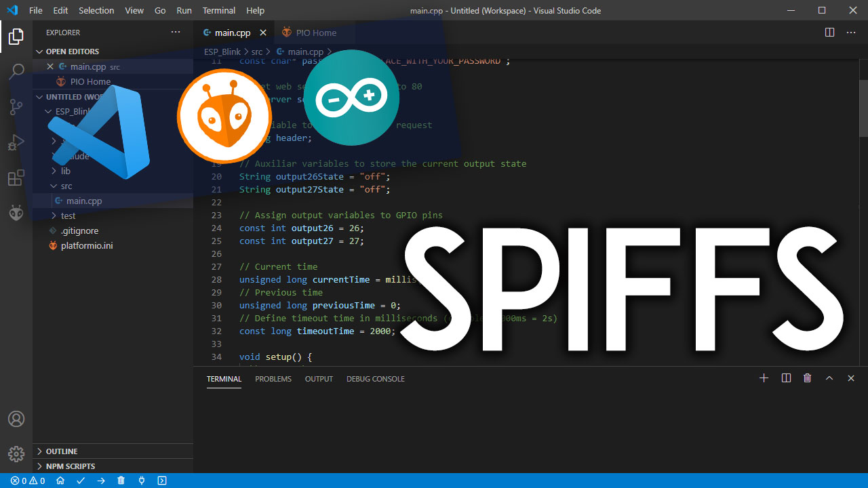868x488 pixels.
Task: Upload firmware with the arrow status bar icon
Action: point(101,481)
